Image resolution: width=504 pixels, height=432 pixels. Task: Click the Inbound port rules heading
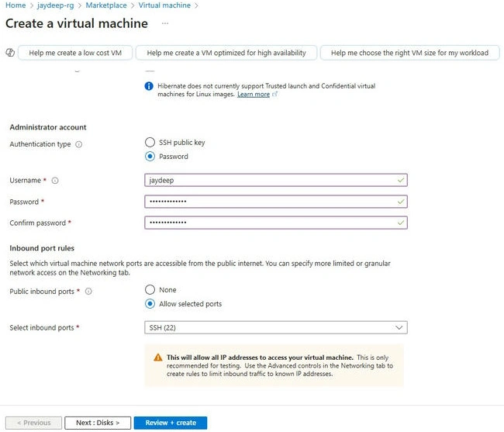click(x=42, y=248)
